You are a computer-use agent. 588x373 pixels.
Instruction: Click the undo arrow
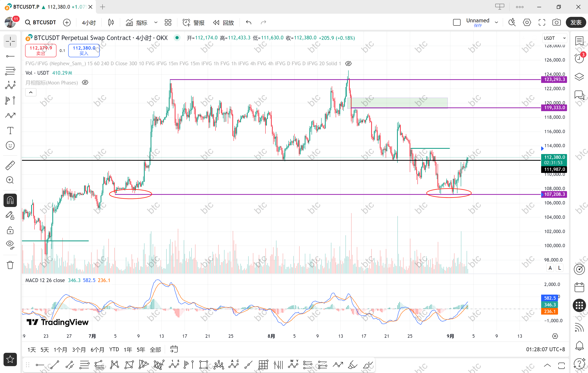[249, 23]
